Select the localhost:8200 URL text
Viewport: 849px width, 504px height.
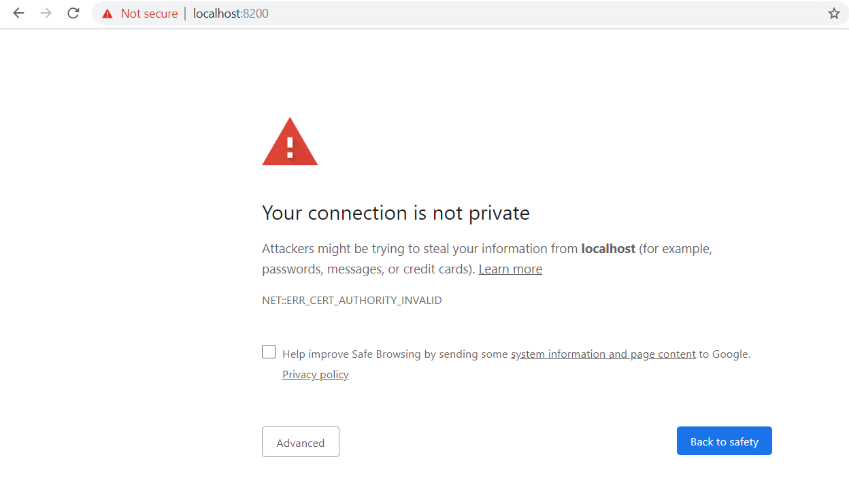click(x=231, y=14)
